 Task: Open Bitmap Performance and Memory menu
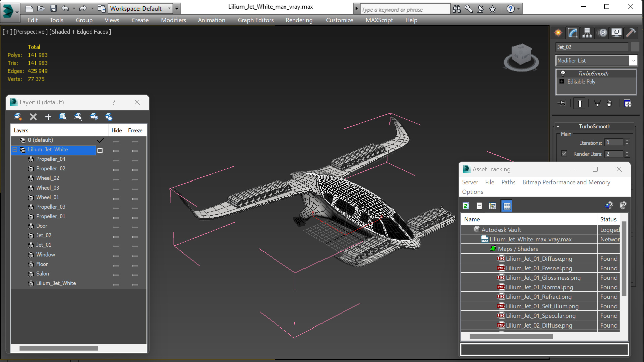tap(566, 182)
